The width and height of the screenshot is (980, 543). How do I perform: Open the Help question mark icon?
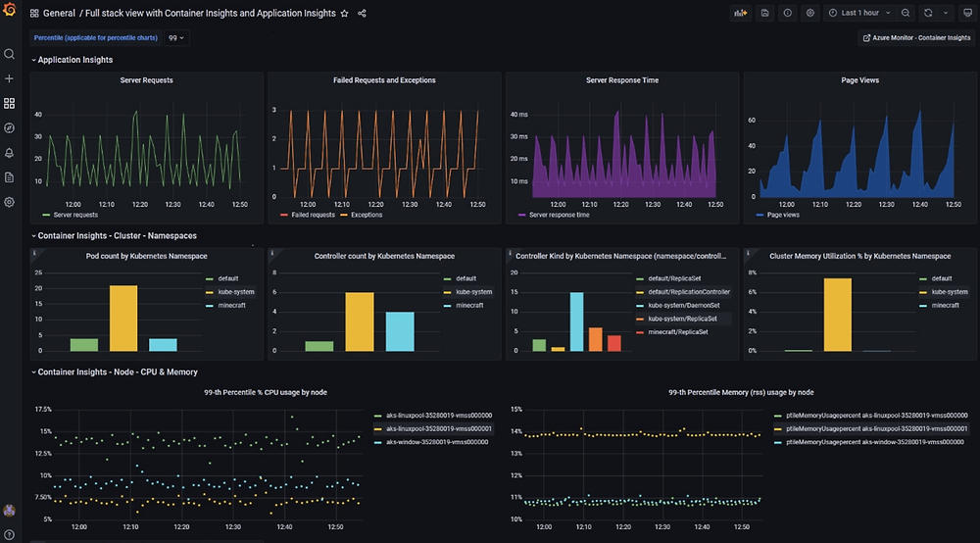tap(10, 535)
